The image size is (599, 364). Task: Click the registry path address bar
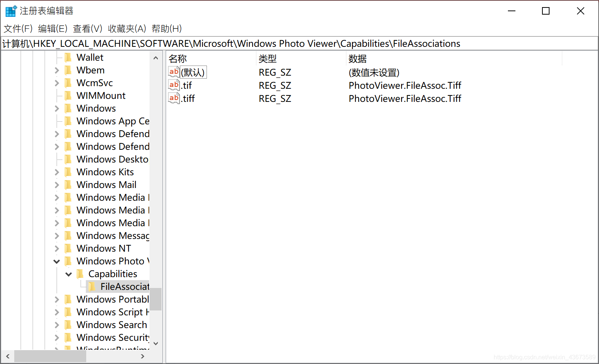coord(299,43)
